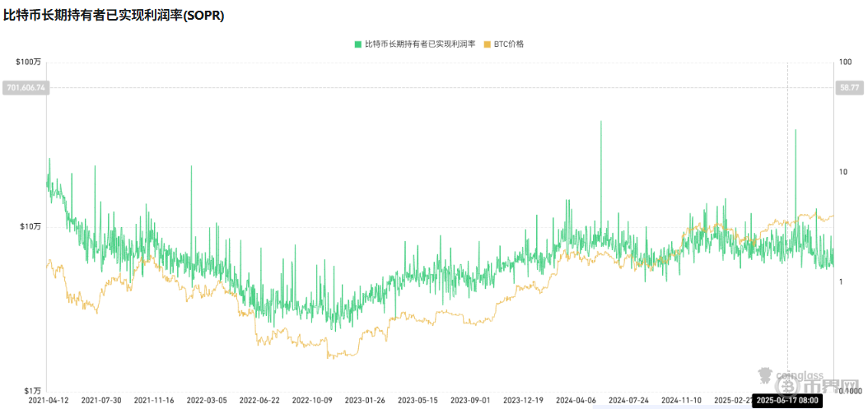The width and height of the screenshot is (868, 409).
Task: Click the 2022-06-22 date on the x-axis
Action: pyautogui.click(x=259, y=401)
